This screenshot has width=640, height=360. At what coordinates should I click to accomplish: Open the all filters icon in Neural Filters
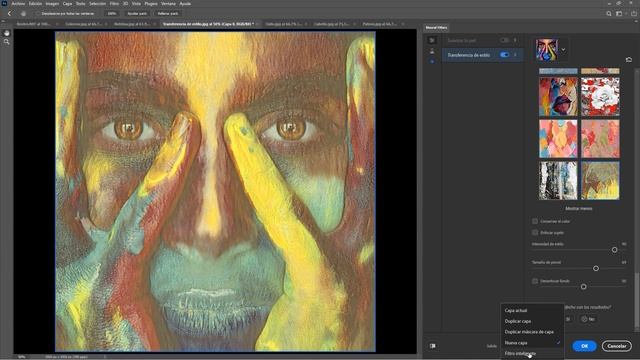[x=432, y=40]
